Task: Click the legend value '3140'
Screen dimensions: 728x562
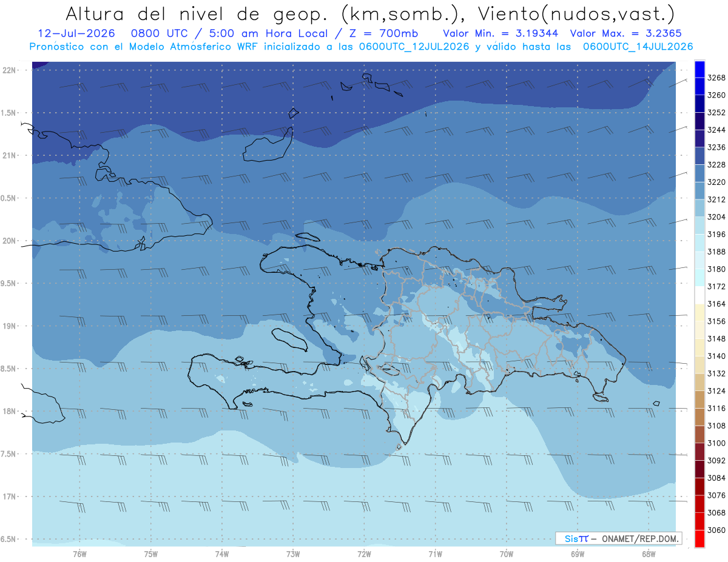Action: (x=716, y=356)
